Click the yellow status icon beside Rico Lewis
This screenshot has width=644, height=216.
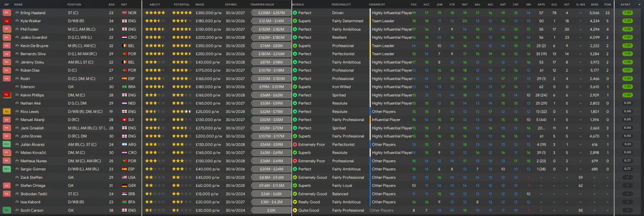[x=7, y=112]
